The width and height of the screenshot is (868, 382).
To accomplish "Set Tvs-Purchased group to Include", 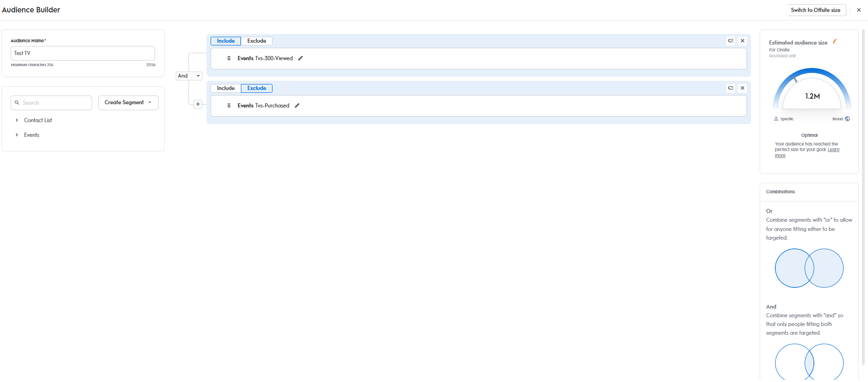I will click(x=226, y=88).
